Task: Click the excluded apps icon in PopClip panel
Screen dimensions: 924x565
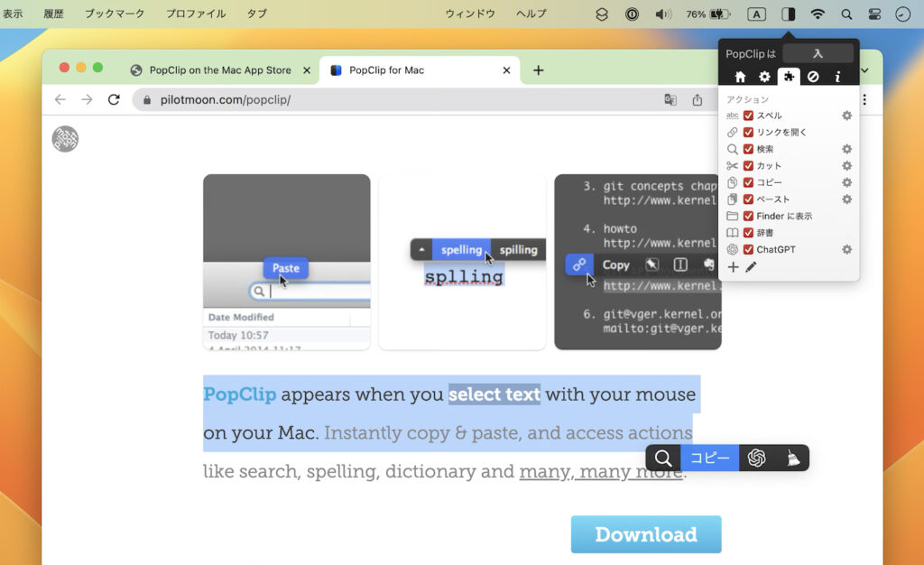Action: pos(813,77)
